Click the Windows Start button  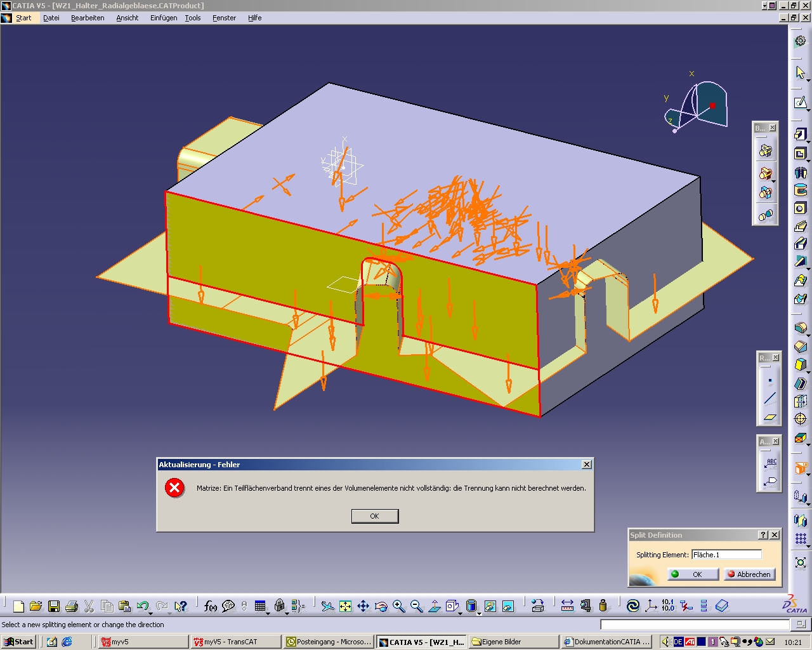pyautogui.click(x=18, y=642)
